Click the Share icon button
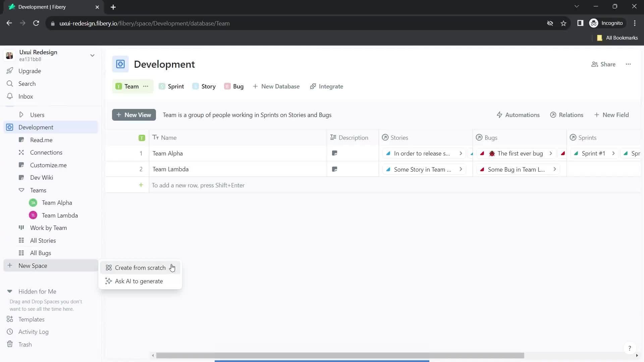644x362 pixels. 595,65
